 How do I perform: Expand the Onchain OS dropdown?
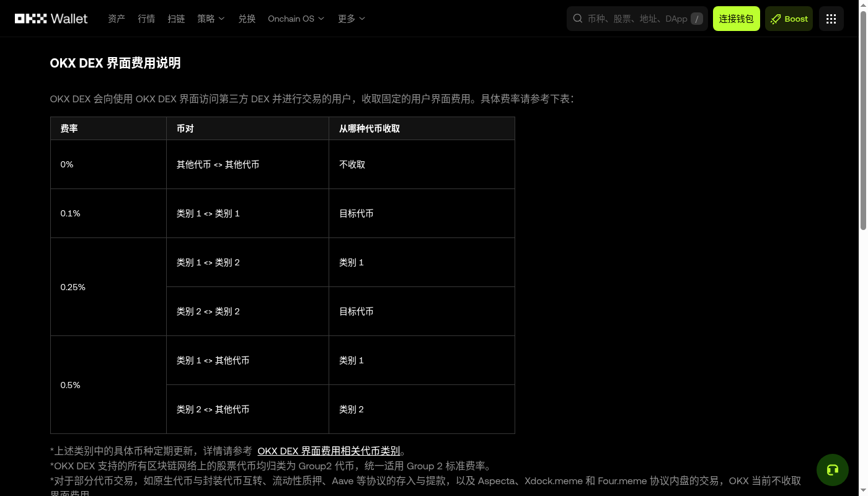(296, 19)
